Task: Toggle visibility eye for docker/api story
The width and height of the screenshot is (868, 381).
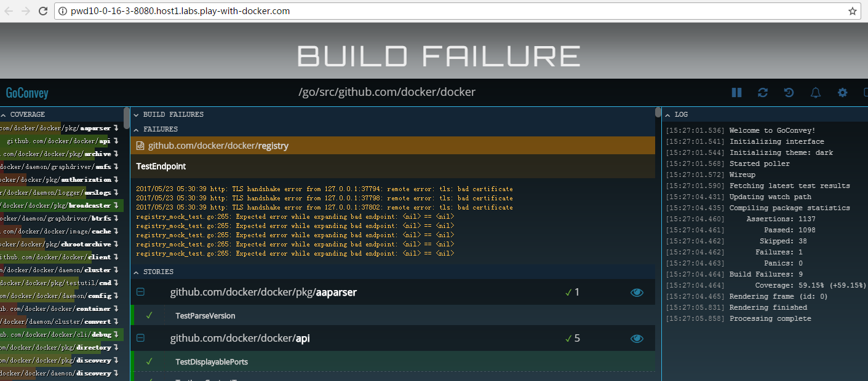Action: tap(637, 339)
